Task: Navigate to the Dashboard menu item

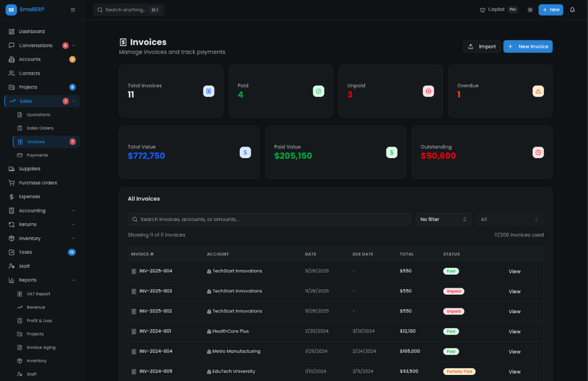Action: (x=32, y=31)
